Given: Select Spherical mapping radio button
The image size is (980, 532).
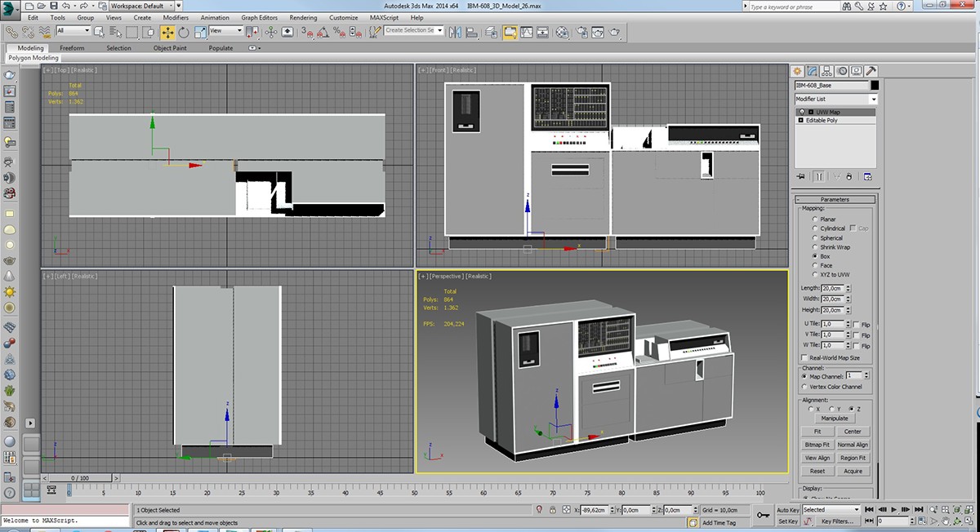Looking at the screenshot, I should (x=814, y=237).
